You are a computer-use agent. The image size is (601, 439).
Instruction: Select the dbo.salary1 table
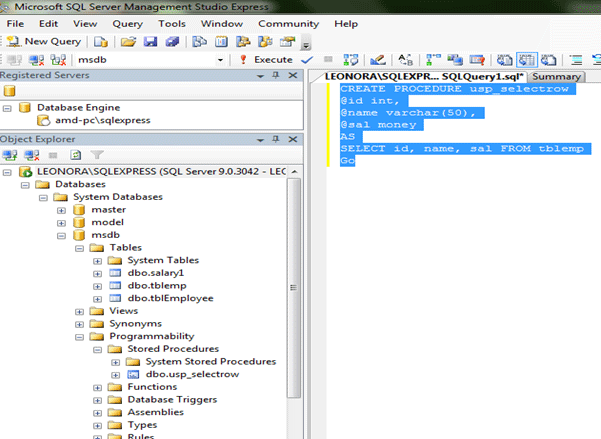[x=156, y=273]
